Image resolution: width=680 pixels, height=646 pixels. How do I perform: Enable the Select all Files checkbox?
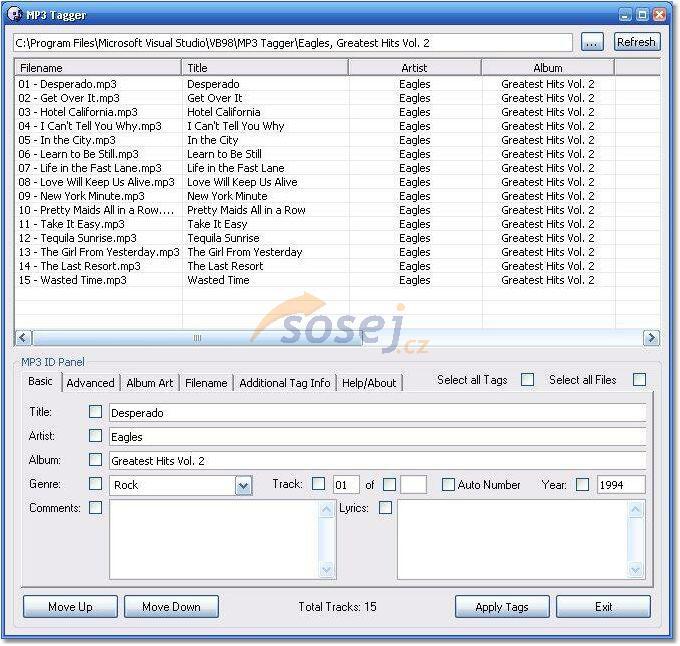pyautogui.click(x=639, y=380)
